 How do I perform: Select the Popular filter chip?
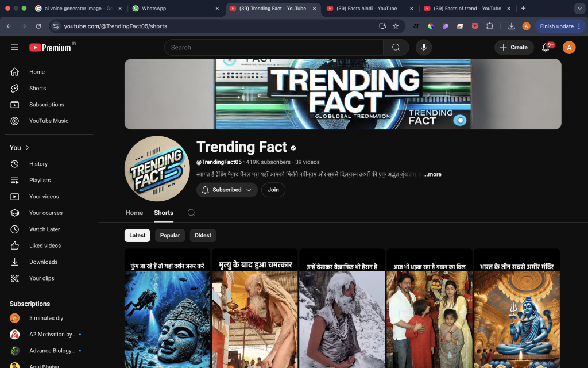click(170, 235)
